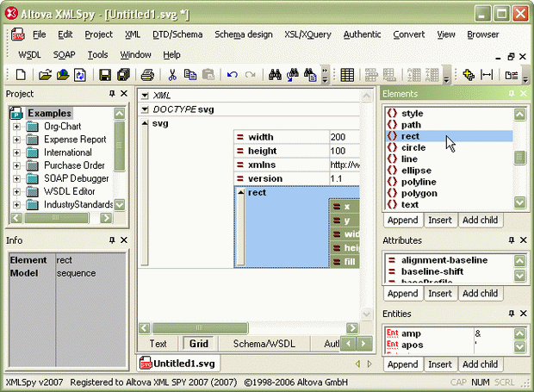Toggle the pushpin on the Info panel
The height and width of the screenshot is (392, 534).
click(111, 240)
